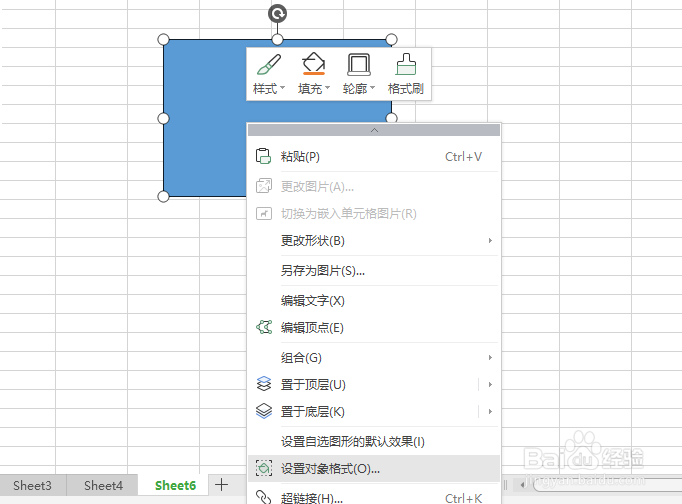Choose 超链接(H)... menu entry

click(x=374, y=496)
